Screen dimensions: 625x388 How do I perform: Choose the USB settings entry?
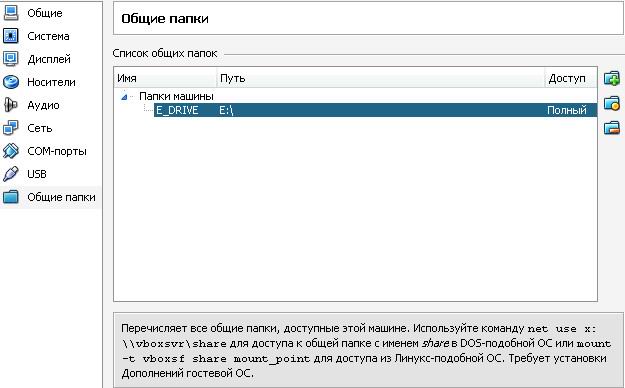[37, 174]
